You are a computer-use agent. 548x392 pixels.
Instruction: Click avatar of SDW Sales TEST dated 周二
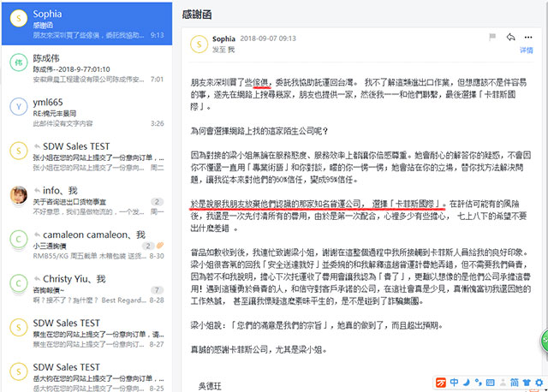point(19,151)
